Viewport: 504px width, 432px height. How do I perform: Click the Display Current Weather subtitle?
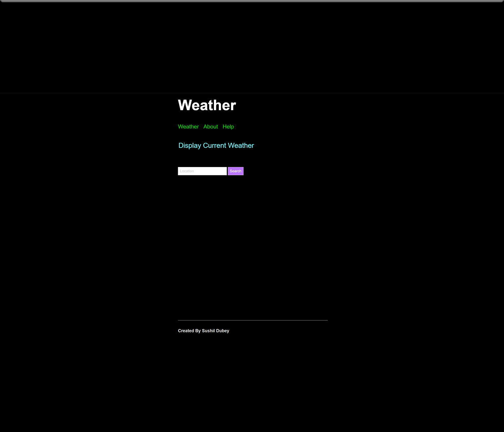tap(216, 145)
